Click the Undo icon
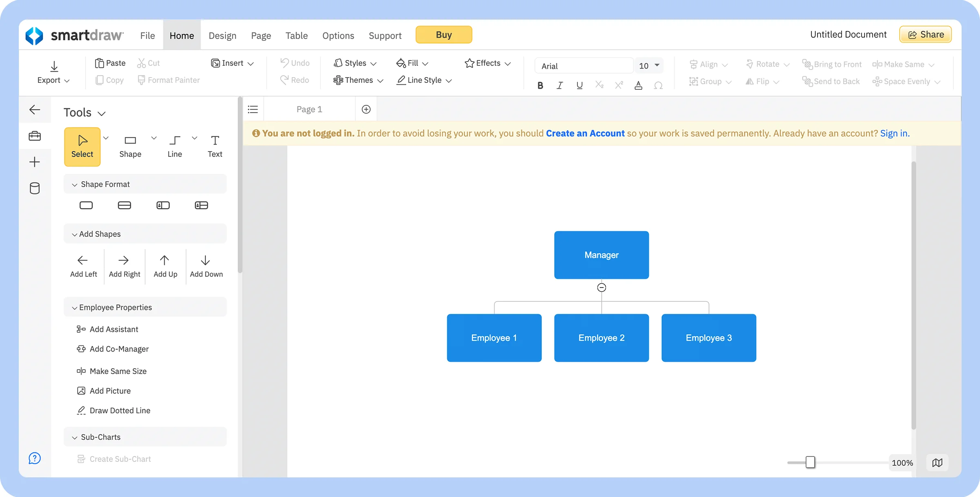980x497 pixels. coord(284,62)
